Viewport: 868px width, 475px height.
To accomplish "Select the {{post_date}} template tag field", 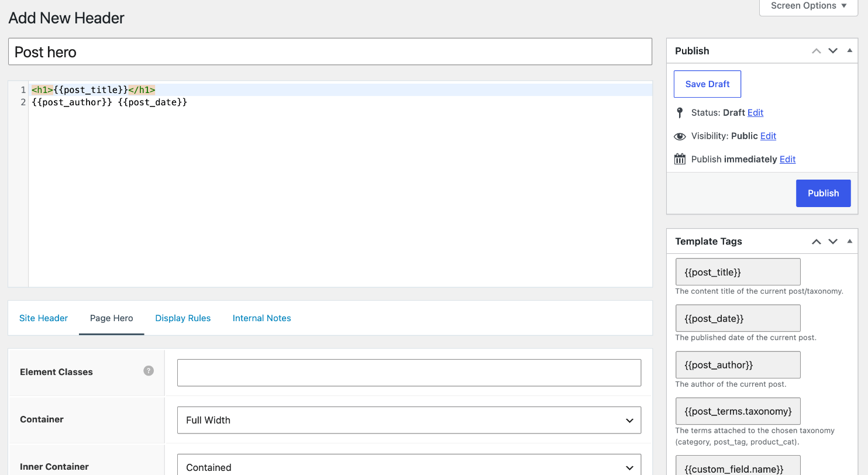I will click(x=738, y=319).
